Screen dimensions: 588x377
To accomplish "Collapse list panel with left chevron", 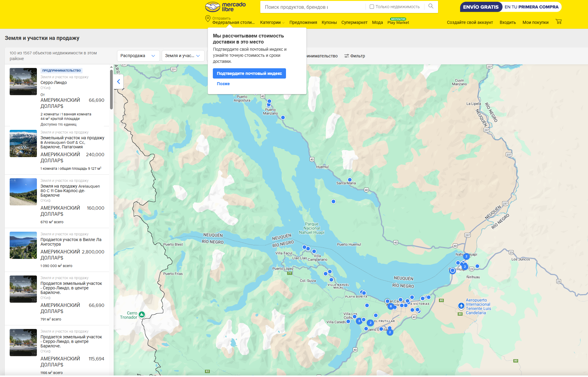I will [x=119, y=82].
